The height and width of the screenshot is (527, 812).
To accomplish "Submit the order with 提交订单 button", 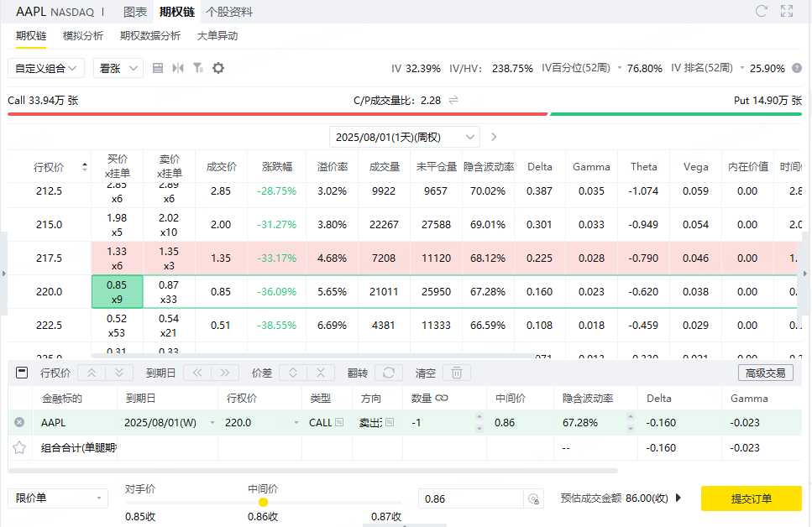I will pos(752,498).
